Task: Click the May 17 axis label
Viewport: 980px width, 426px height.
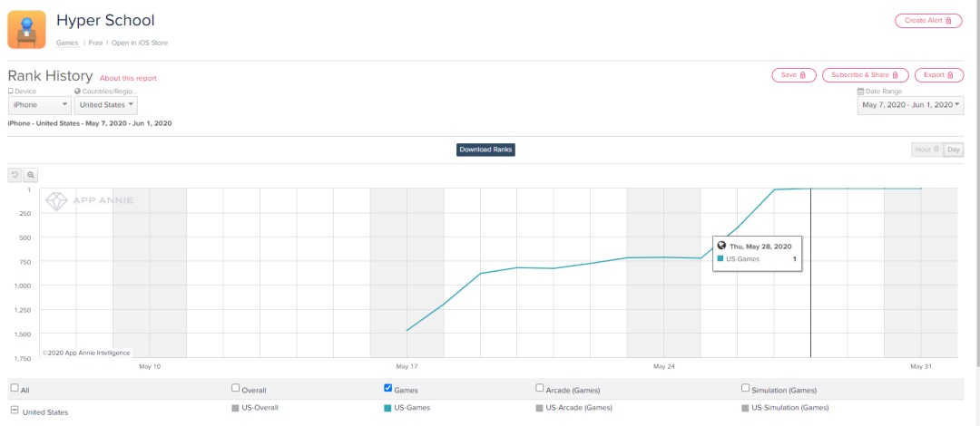Action: coord(407,367)
